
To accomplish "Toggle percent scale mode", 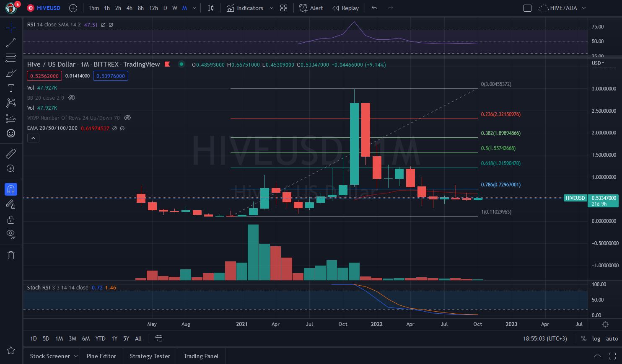I will coord(584,338).
